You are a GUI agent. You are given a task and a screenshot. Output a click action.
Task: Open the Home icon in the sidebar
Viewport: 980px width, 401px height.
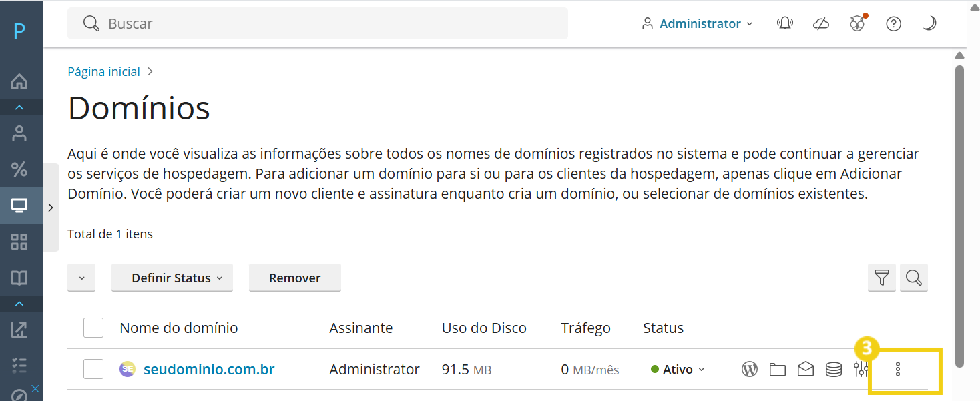(x=20, y=81)
